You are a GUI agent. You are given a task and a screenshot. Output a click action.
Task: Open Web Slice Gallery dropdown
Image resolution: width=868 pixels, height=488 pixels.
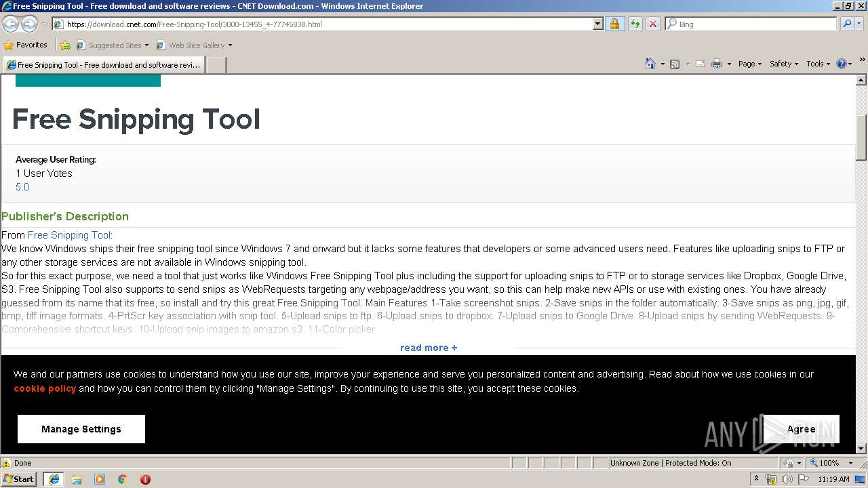(x=194, y=45)
